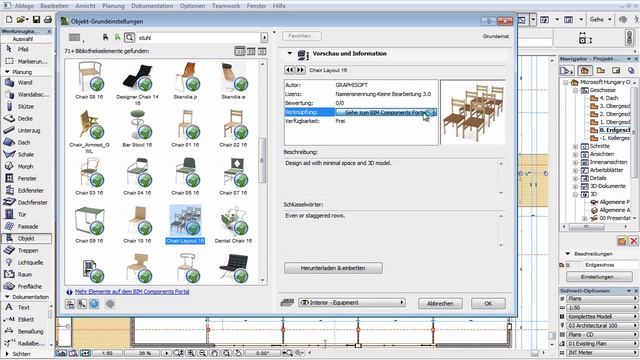Switch to list view mode button
Screen dimensions: 640x360
pyautogui.click(x=262, y=51)
